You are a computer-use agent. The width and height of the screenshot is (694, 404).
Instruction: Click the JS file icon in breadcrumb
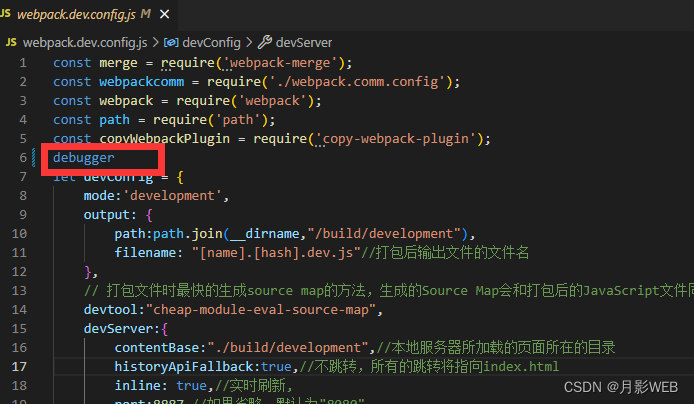[11, 42]
